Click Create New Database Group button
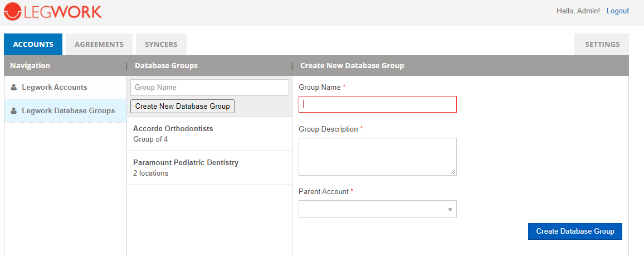Screen dimensions: 644x256 click(x=182, y=106)
